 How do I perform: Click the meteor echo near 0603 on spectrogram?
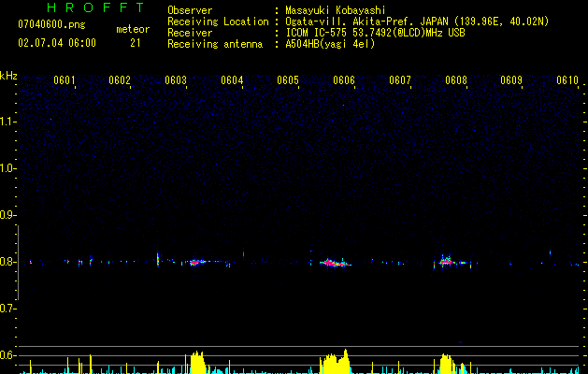pyautogui.click(x=197, y=262)
